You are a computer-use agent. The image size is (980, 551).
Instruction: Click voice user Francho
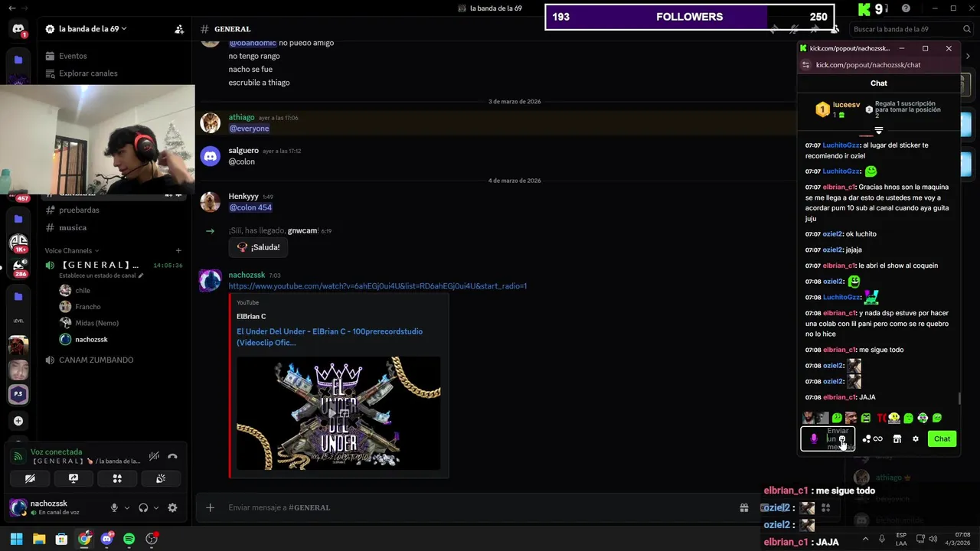(x=87, y=306)
